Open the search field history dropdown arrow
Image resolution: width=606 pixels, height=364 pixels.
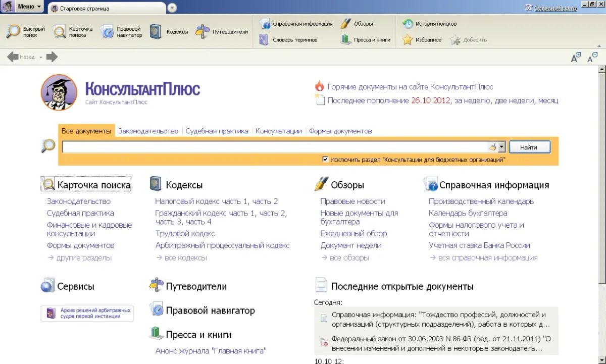click(x=500, y=146)
